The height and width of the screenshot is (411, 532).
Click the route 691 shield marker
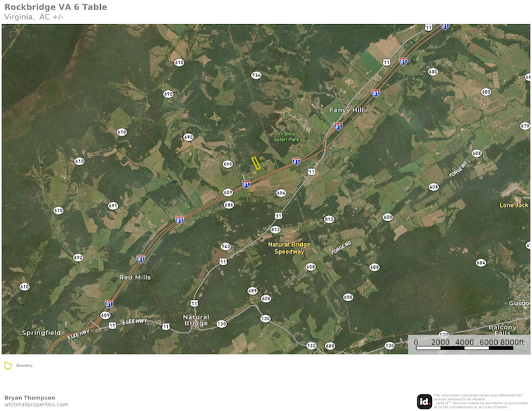tap(113, 206)
